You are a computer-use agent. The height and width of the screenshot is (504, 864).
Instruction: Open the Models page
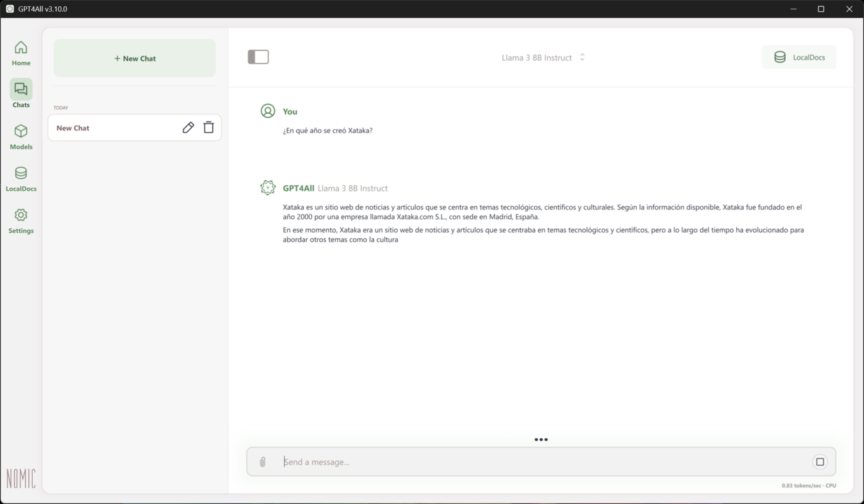pos(21,137)
